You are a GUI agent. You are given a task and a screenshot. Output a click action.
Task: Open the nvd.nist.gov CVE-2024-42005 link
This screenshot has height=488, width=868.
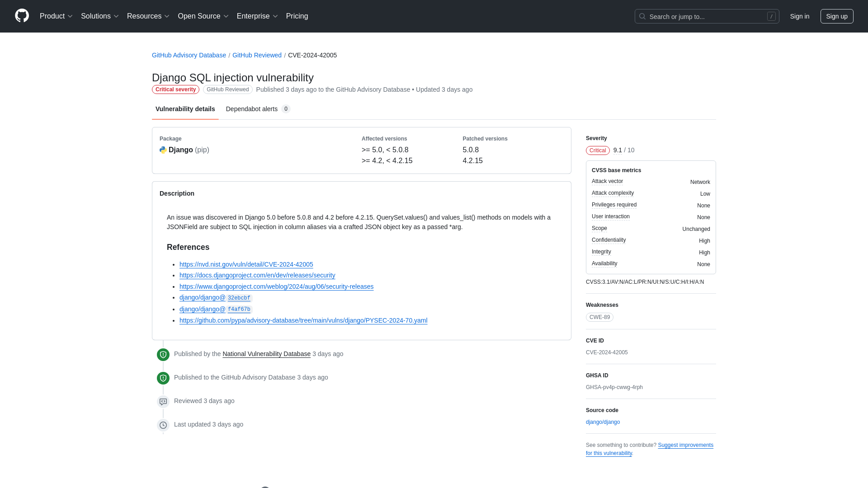[x=246, y=264]
